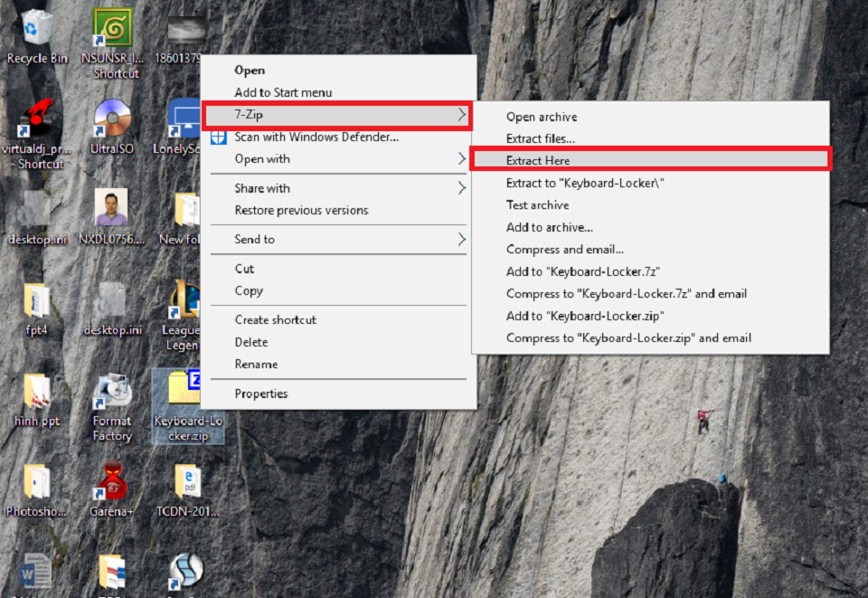The image size is (868, 598).
Task: Choose Extract to "Keyboard-Locker\"
Action: click(x=650, y=184)
